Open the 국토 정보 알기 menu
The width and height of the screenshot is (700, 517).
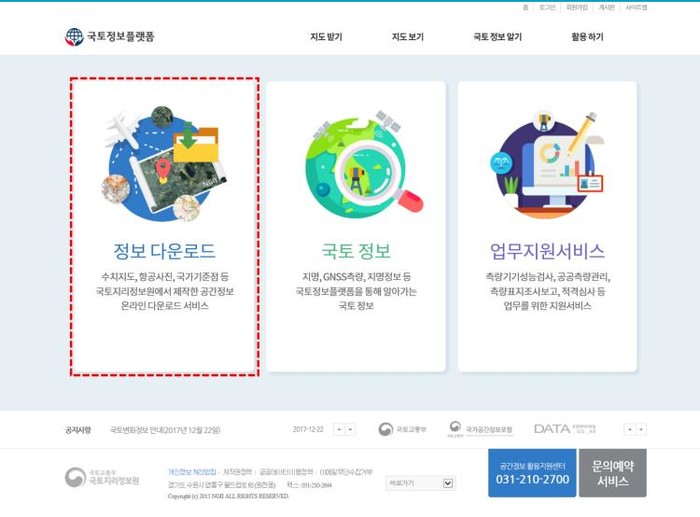point(497,37)
